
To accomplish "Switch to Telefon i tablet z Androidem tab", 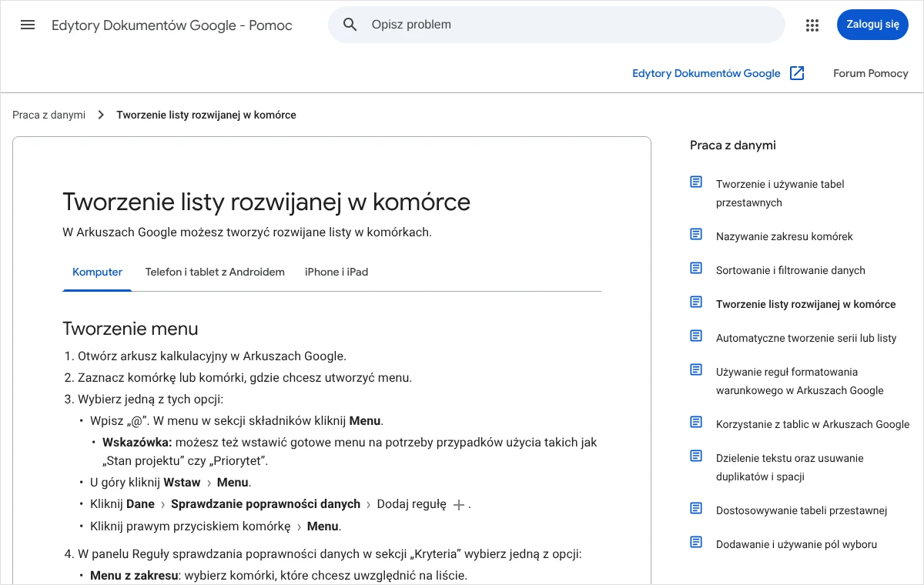I will coord(215,272).
